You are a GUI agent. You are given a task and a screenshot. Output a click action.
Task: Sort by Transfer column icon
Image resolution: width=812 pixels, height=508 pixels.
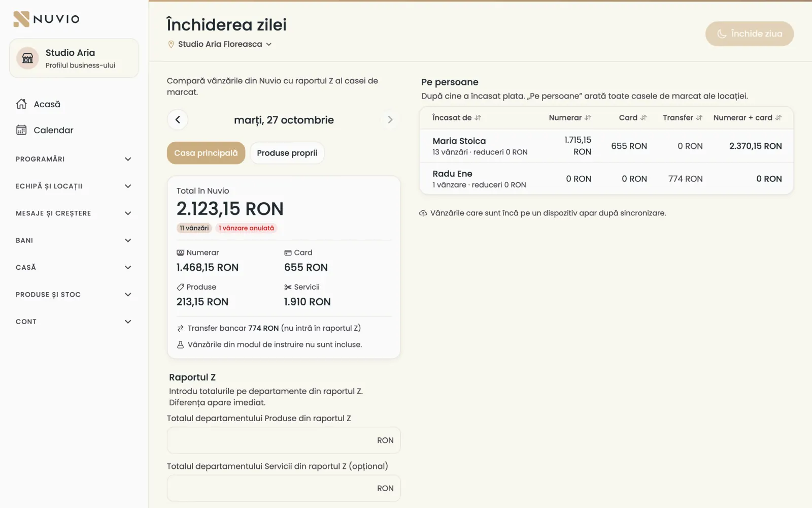click(699, 118)
